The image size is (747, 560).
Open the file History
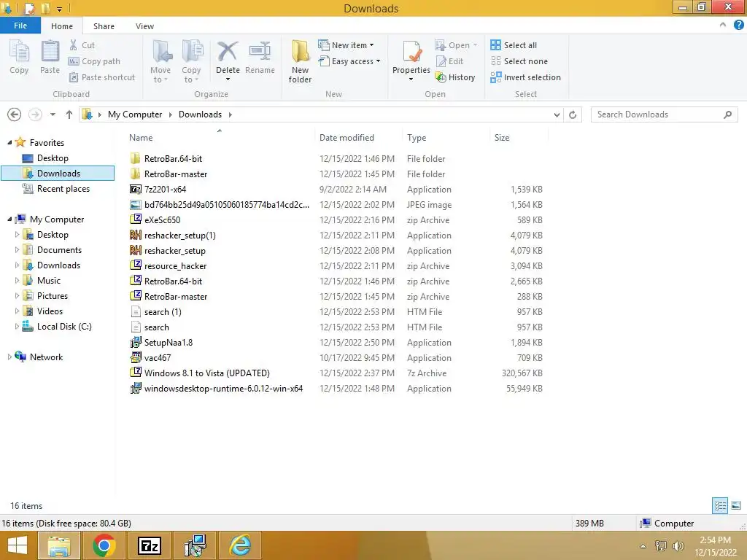455,77
